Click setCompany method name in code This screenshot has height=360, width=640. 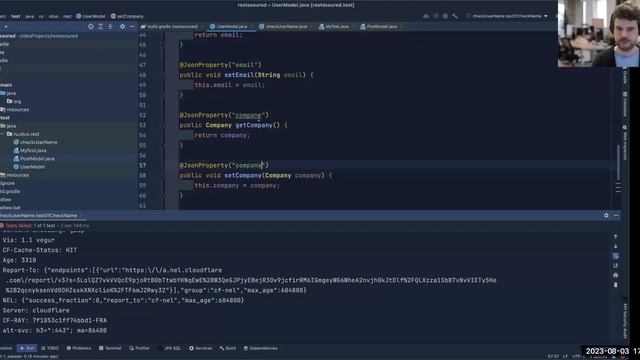(x=242, y=175)
